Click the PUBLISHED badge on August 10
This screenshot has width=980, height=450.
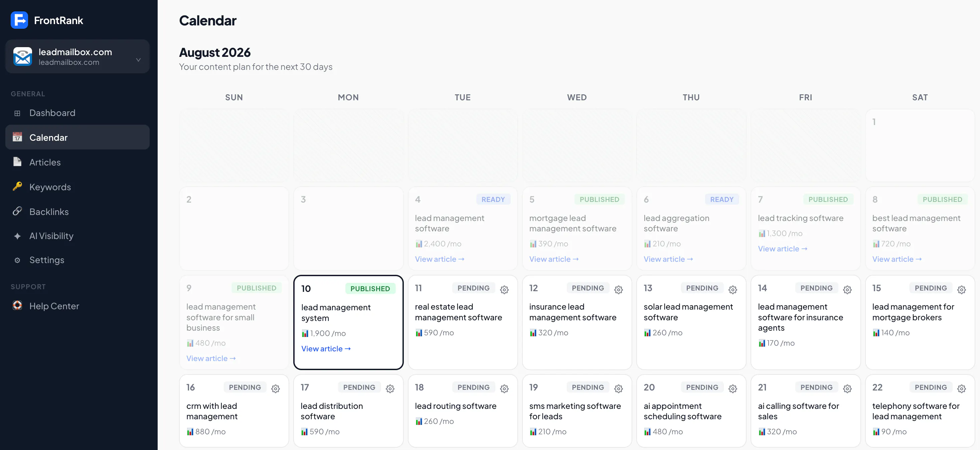pyautogui.click(x=370, y=289)
